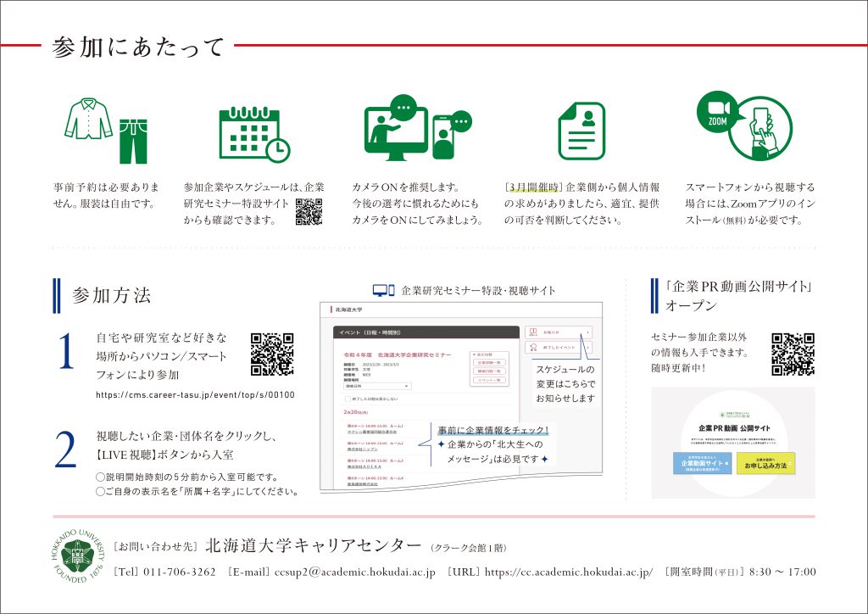Viewport: 868px width, 614px height.
Task: Click the step 1 text 自宅や研究室など好きな場所から
Action: [161, 347]
